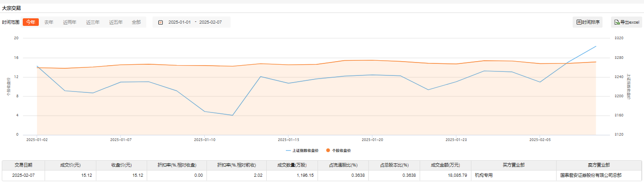Viewport: 644px width, 183px height.
Task: Open end date picker 2025-02-07
Action: pyautogui.click(x=211, y=22)
